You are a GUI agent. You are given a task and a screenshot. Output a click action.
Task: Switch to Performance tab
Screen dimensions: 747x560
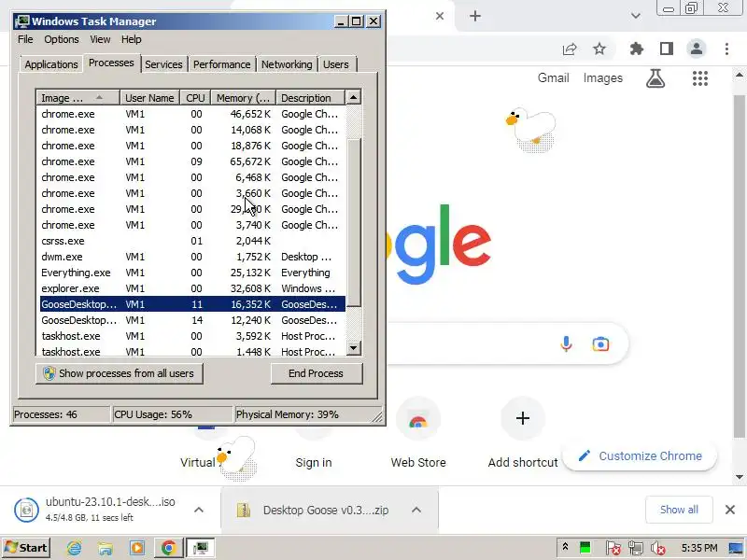[x=221, y=64]
